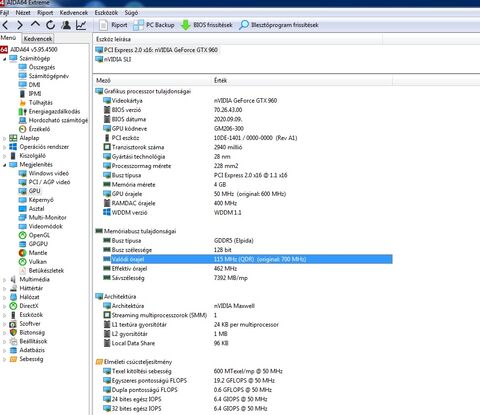Expand the DirectX tree node
480x415 pixels.
5,306
